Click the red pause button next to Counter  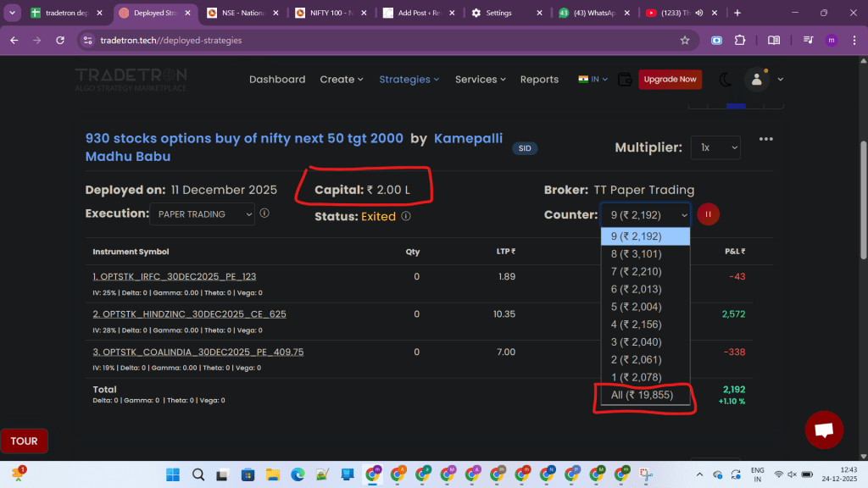pos(708,214)
